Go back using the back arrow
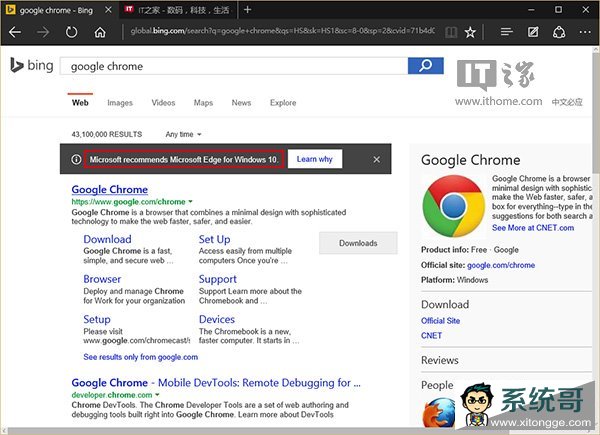 [15, 32]
